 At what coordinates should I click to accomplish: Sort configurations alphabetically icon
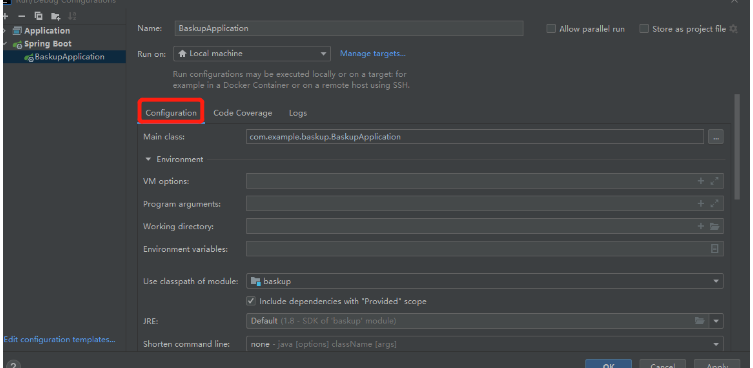tap(72, 16)
